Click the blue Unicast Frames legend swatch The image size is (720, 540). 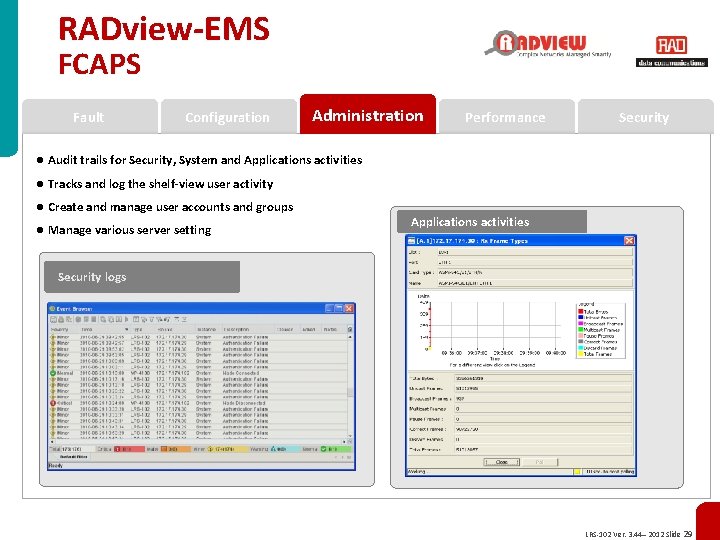pos(580,317)
